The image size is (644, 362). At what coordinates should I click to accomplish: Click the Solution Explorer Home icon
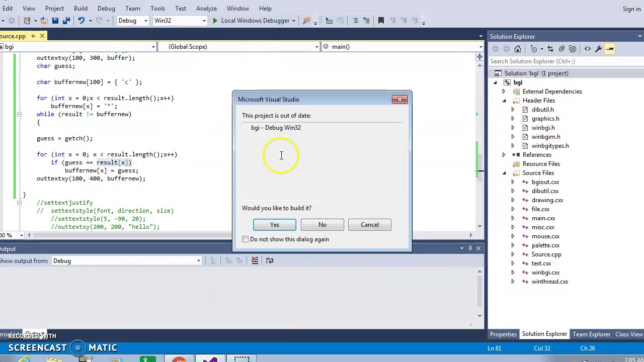click(x=518, y=49)
